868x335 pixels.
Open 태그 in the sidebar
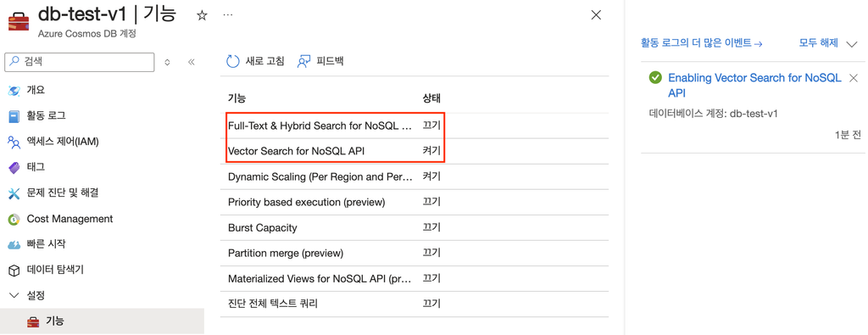coord(36,167)
